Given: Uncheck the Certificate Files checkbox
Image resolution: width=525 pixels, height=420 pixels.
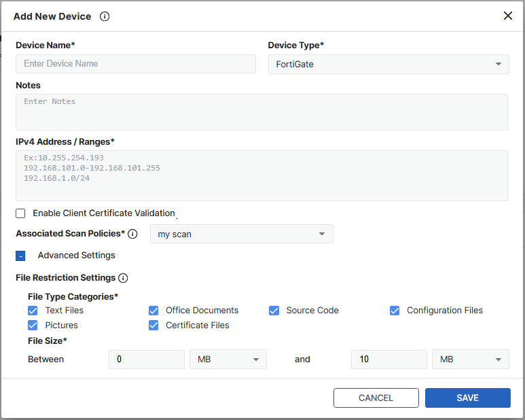Looking at the screenshot, I should click(x=153, y=326).
